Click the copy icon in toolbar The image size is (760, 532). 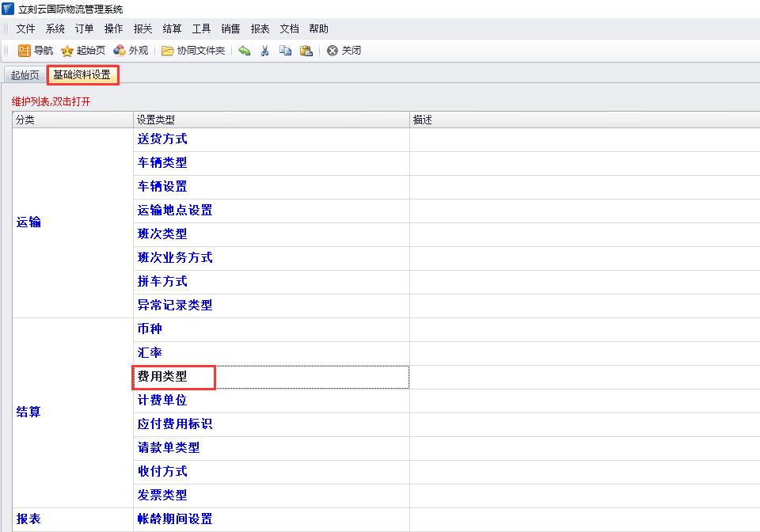(x=285, y=51)
